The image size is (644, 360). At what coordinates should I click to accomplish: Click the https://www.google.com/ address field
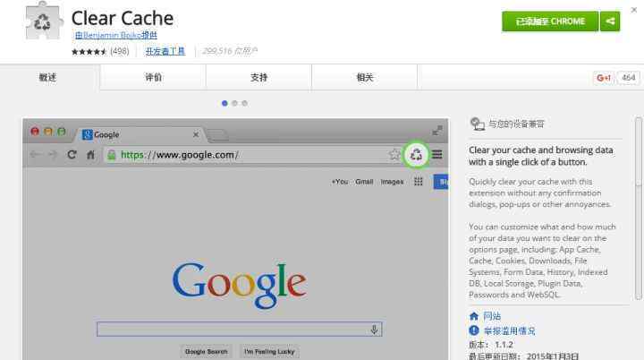(x=252, y=155)
